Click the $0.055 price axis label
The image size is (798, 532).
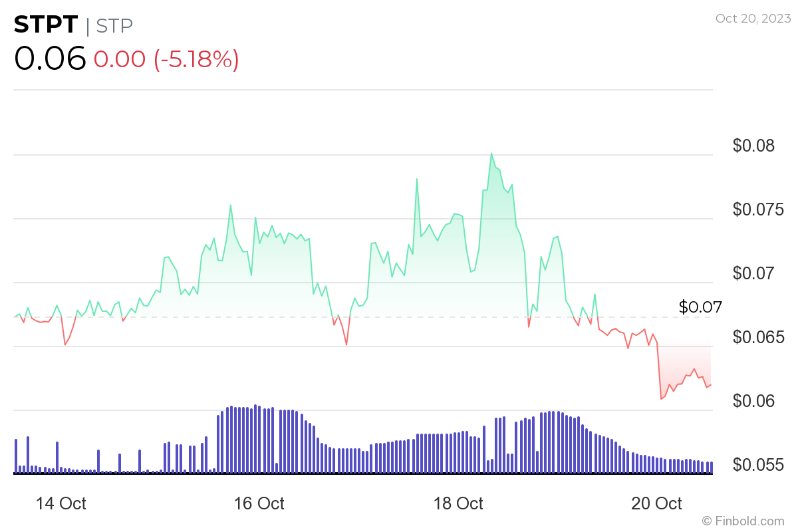point(759,464)
